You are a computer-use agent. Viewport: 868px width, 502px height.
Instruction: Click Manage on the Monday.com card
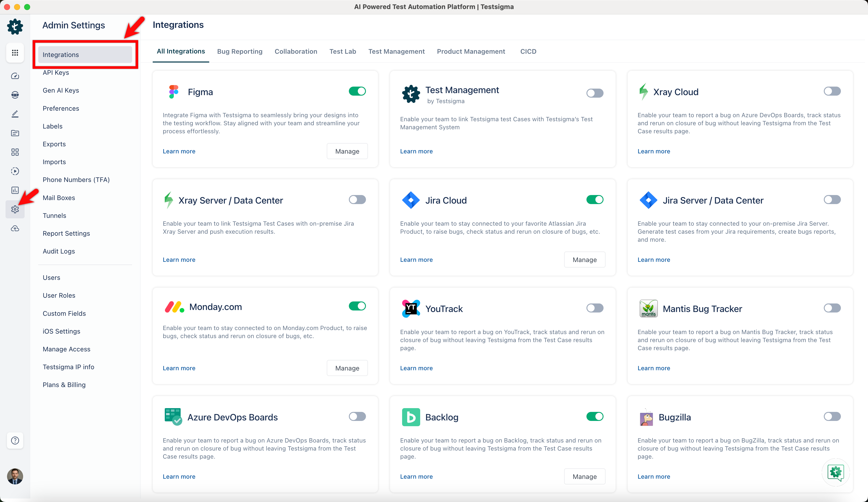(x=347, y=368)
